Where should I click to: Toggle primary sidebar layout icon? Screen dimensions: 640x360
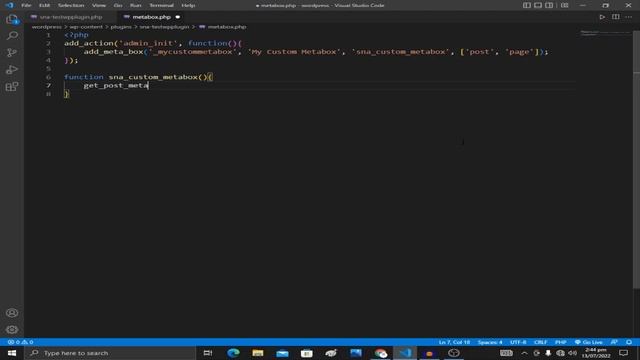point(527,5)
